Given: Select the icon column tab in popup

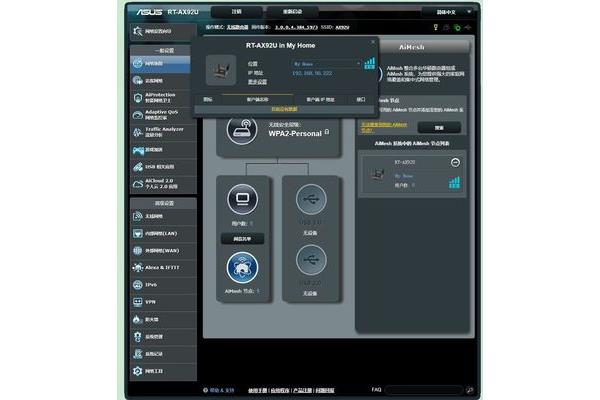Looking at the screenshot, I should 208,100.
